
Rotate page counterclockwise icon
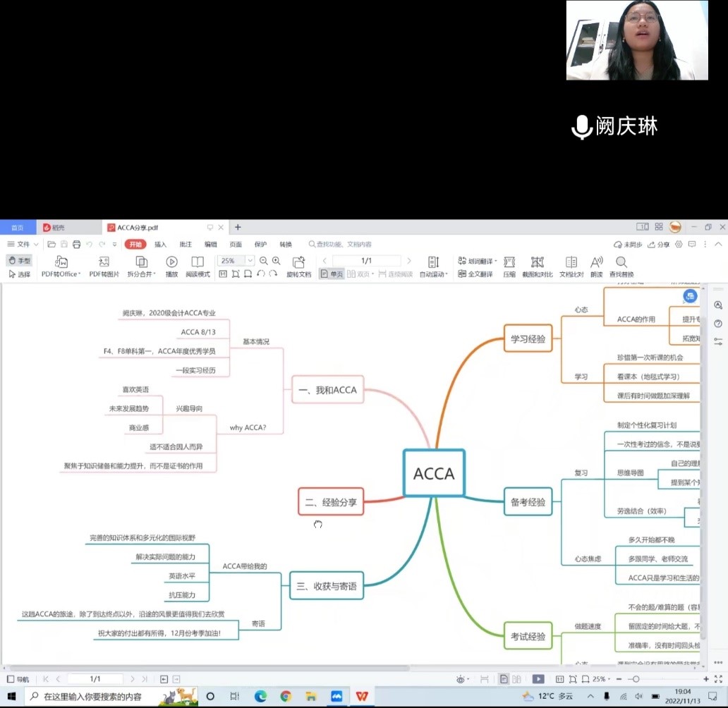point(261,274)
